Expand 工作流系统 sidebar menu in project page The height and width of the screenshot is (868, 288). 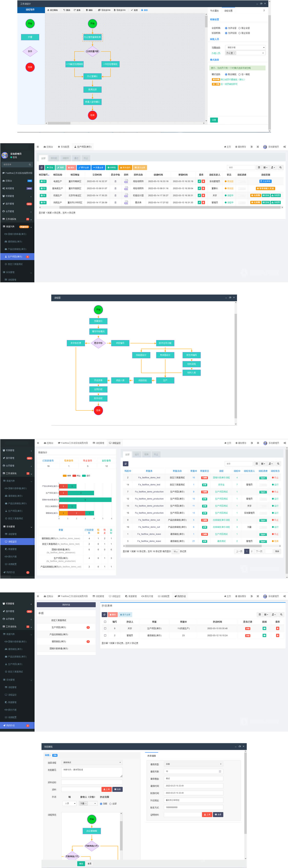click(17, 219)
